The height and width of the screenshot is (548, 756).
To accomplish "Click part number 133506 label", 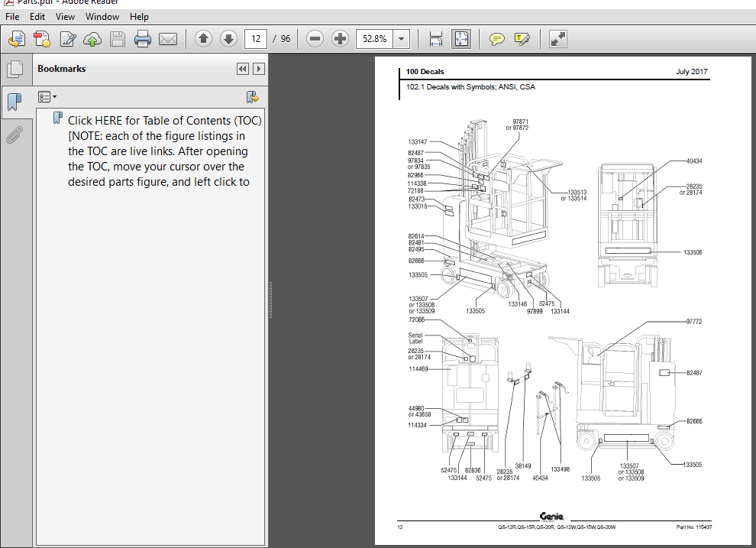I will (x=693, y=252).
